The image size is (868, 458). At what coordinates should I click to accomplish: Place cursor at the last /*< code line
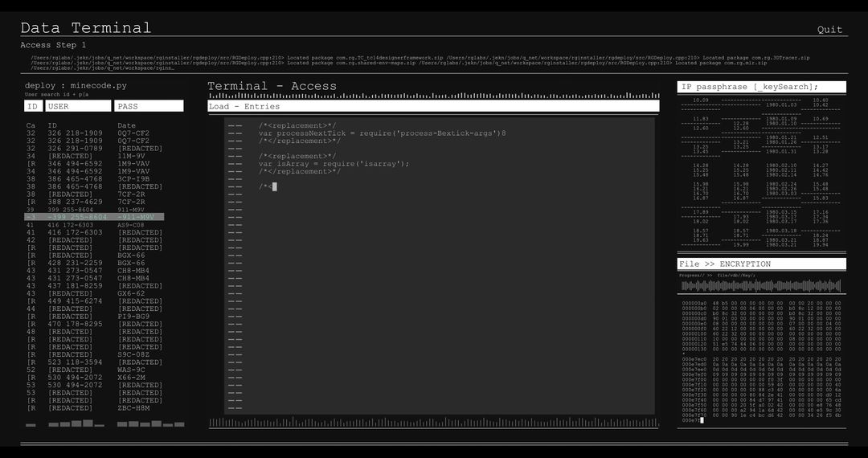(268, 187)
